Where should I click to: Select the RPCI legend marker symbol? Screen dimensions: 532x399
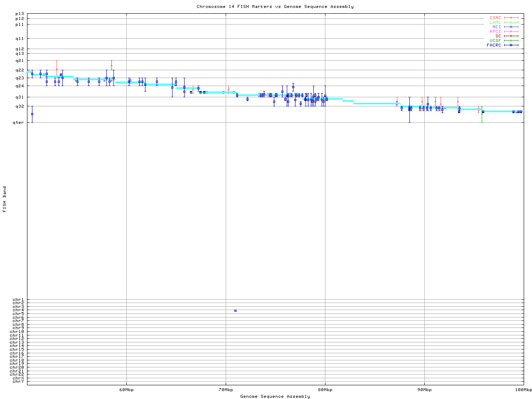[x=511, y=32]
